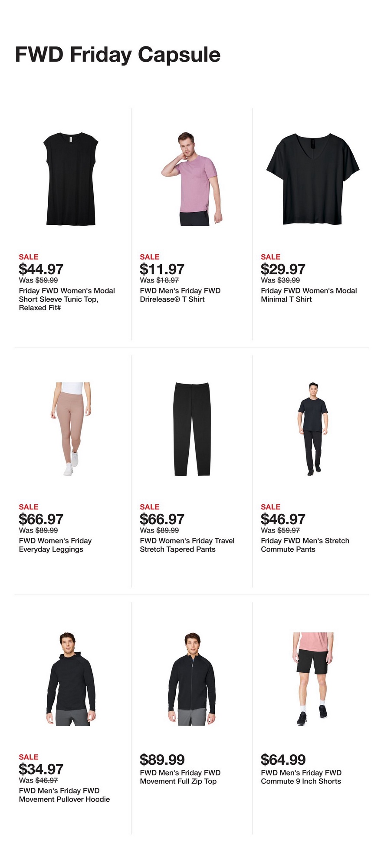Image resolution: width=384 pixels, height=868 pixels.
Task: Click the FWD Friday Capsule heading
Action: pos(118,55)
